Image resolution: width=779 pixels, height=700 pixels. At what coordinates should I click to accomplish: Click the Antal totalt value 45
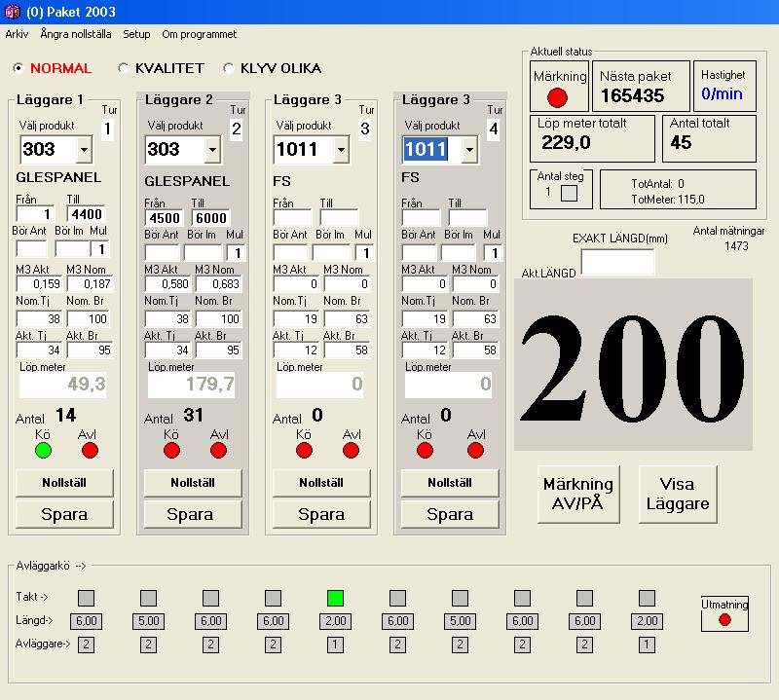click(x=681, y=142)
